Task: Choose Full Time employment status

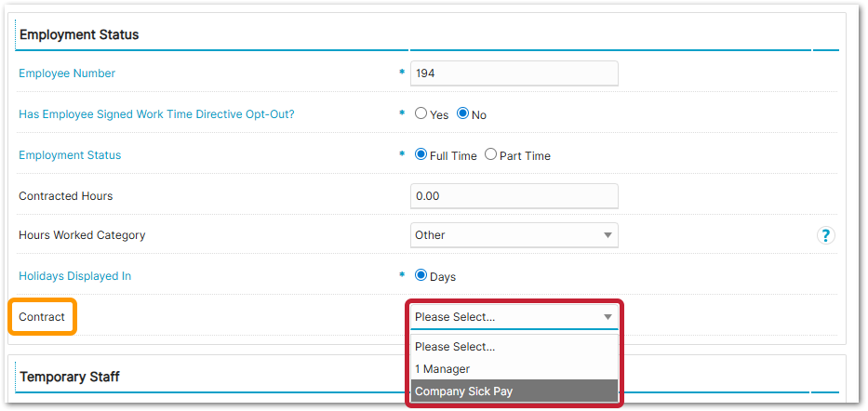Action: click(x=421, y=155)
